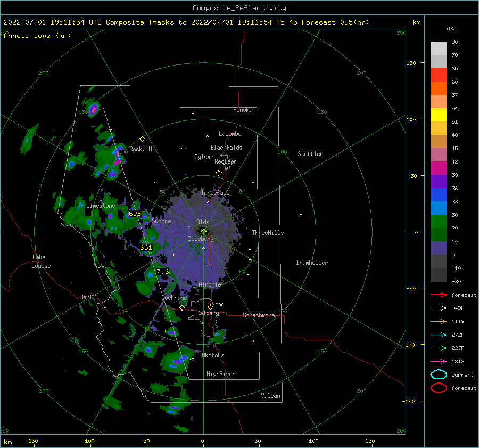The height and width of the screenshot is (448, 479).
Task: Click the Lacombe city label
Action: pos(230,134)
